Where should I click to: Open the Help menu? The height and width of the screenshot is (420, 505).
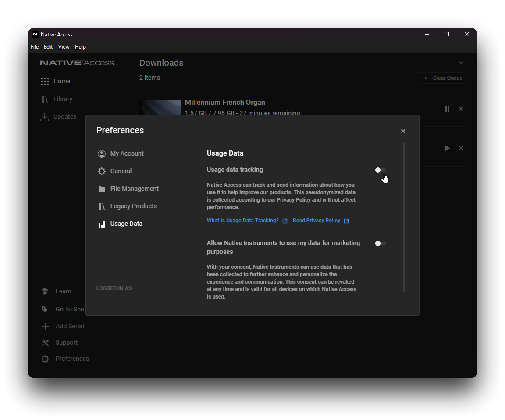pyautogui.click(x=81, y=47)
